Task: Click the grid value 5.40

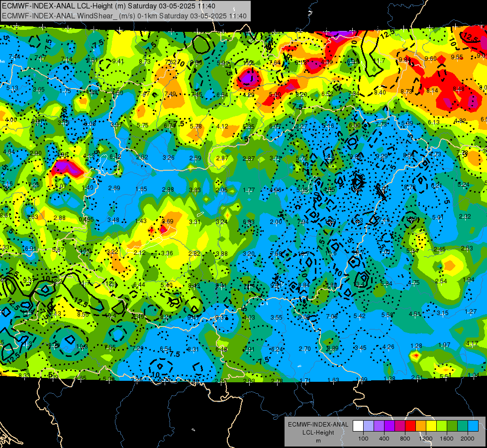Action: [x=167, y=285]
